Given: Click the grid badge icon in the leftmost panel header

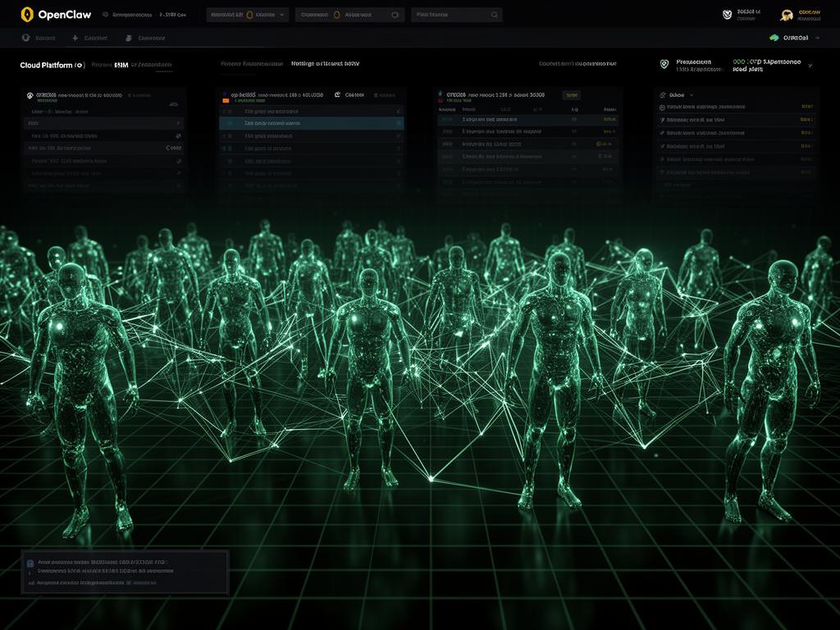Looking at the screenshot, I should (30, 95).
